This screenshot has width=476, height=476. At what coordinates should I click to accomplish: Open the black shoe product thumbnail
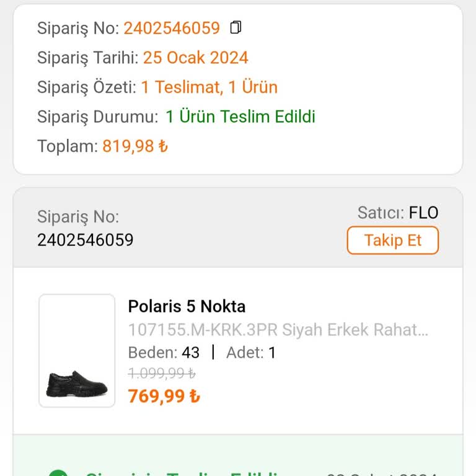77,351
